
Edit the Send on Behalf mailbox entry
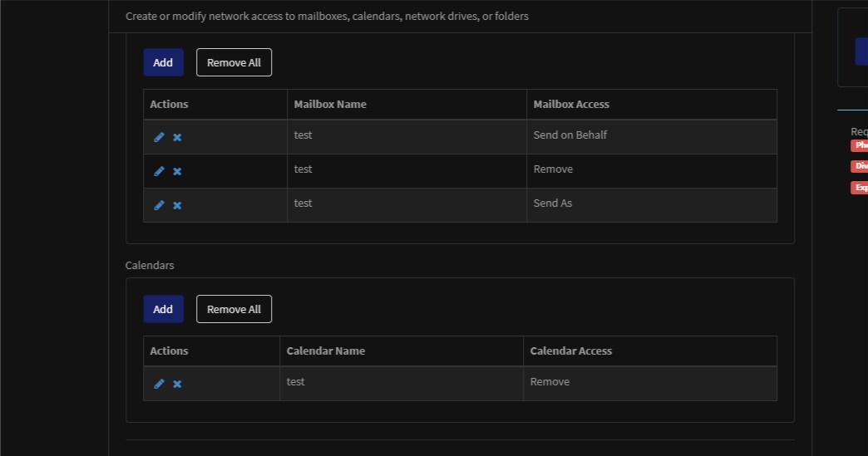159,137
